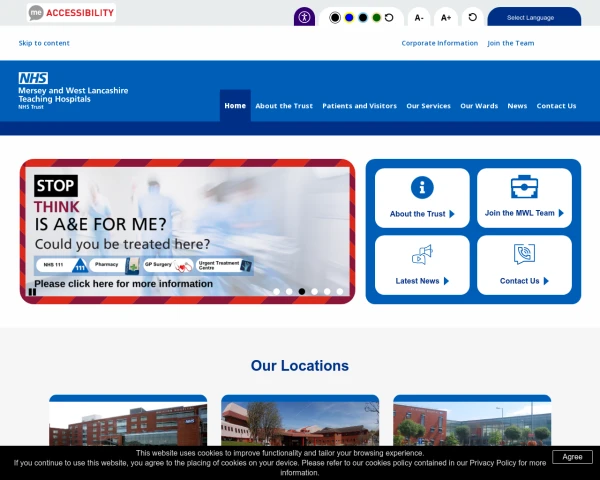
Task: Open Corporate Information link
Action: coord(440,43)
